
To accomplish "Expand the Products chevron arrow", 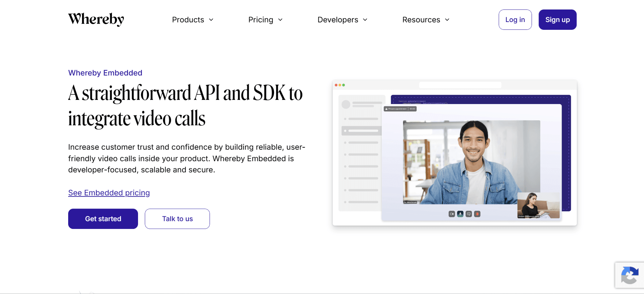I will coord(211,20).
